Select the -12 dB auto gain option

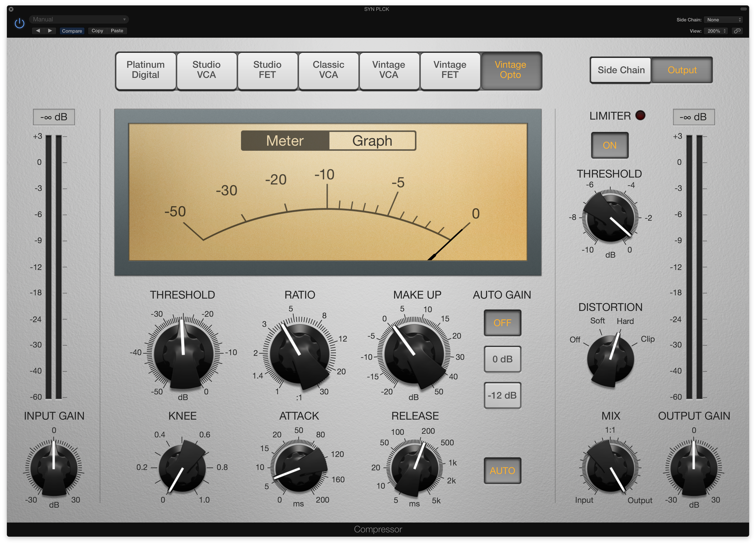point(502,396)
